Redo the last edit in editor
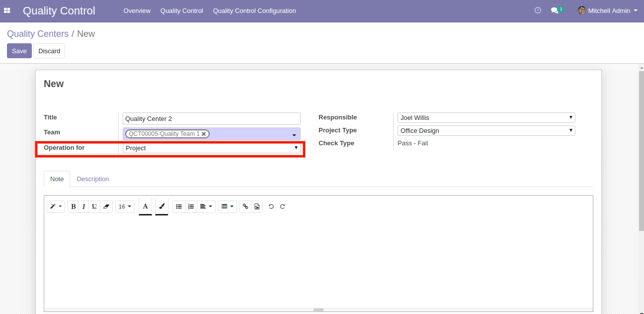The image size is (644, 314). click(x=283, y=207)
